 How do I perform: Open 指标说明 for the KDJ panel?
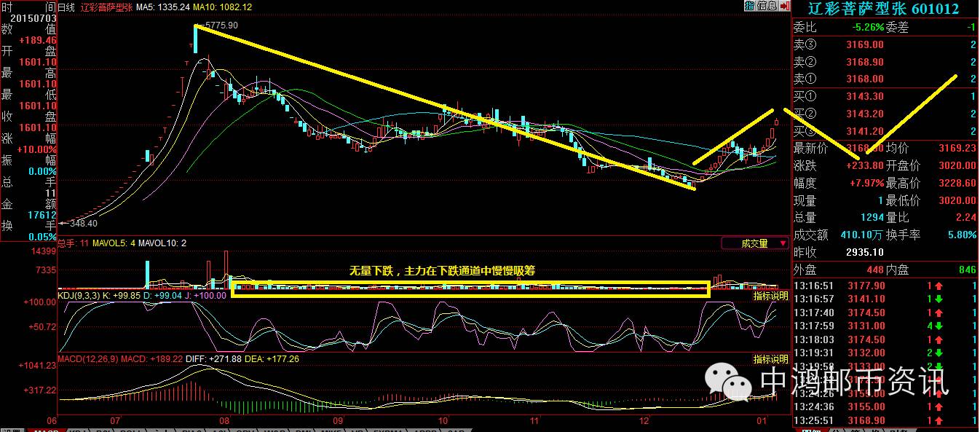pos(770,296)
